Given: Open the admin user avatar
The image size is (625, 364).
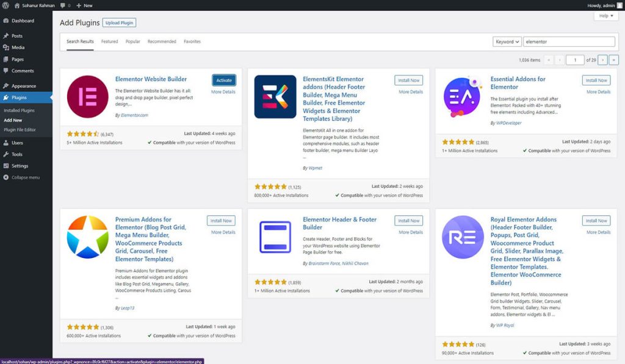Looking at the screenshot, I should click(620, 5).
